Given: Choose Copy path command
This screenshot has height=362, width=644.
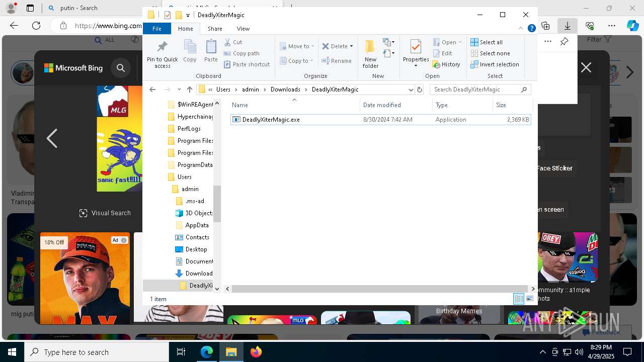Looking at the screenshot, I should pyautogui.click(x=242, y=53).
